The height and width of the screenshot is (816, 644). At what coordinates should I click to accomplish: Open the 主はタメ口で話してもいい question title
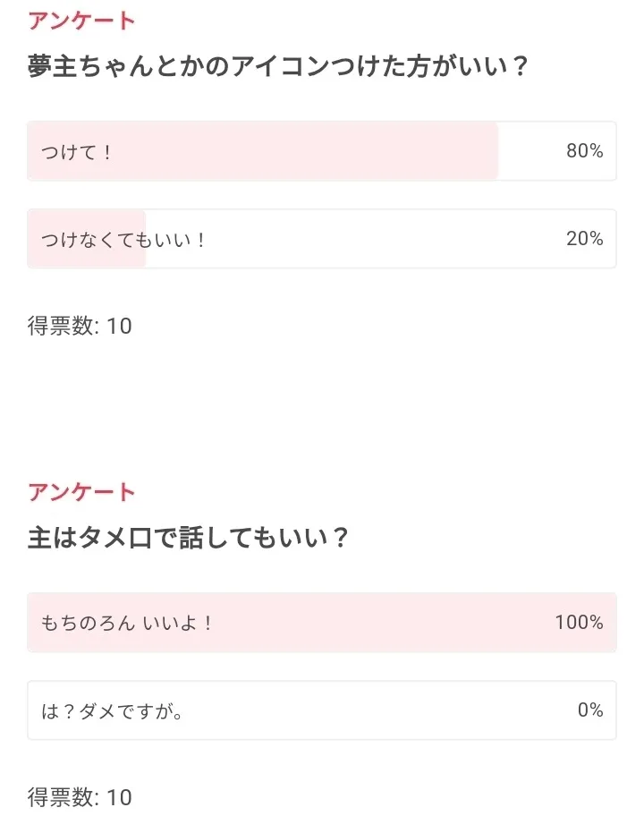point(188,539)
